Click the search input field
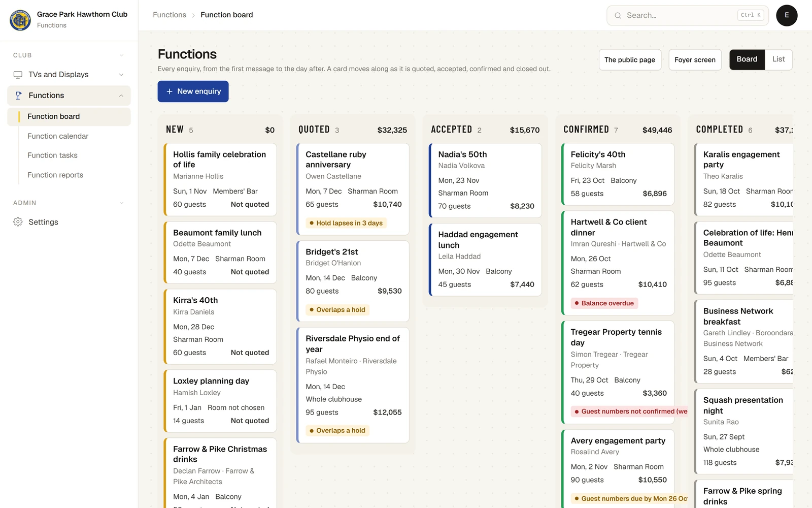Viewport: 812px width, 508px height. coord(688,15)
